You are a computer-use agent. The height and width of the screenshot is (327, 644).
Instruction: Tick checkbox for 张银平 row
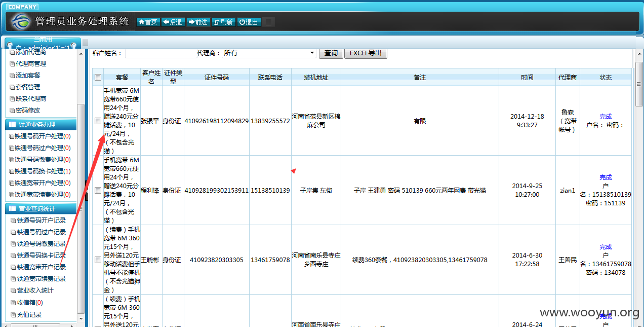(x=98, y=121)
